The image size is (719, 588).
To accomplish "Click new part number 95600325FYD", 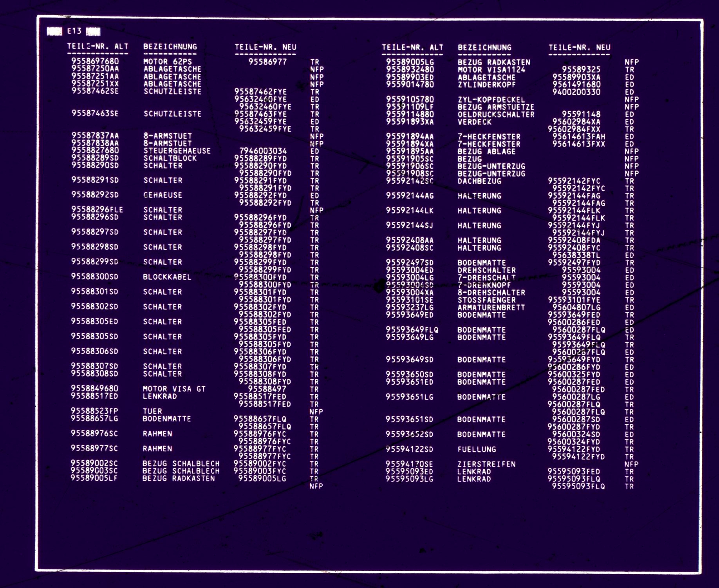I will (x=574, y=375).
